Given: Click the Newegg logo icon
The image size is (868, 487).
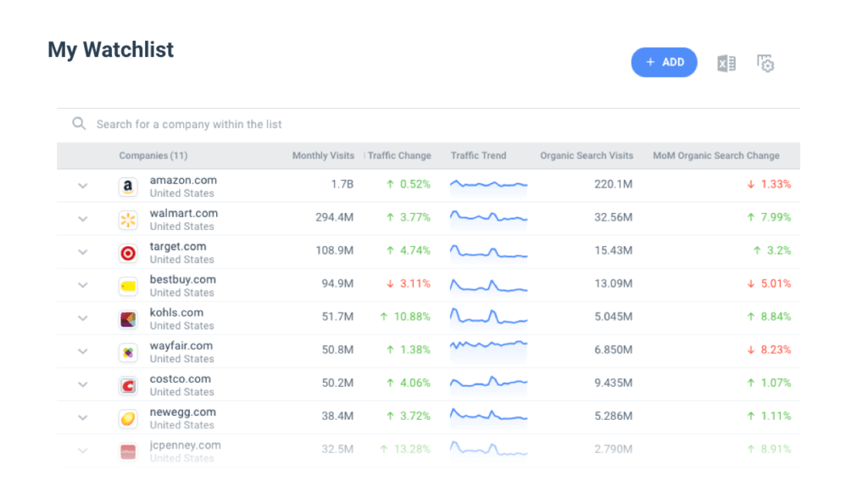Looking at the screenshot, I should pos(128,419).
